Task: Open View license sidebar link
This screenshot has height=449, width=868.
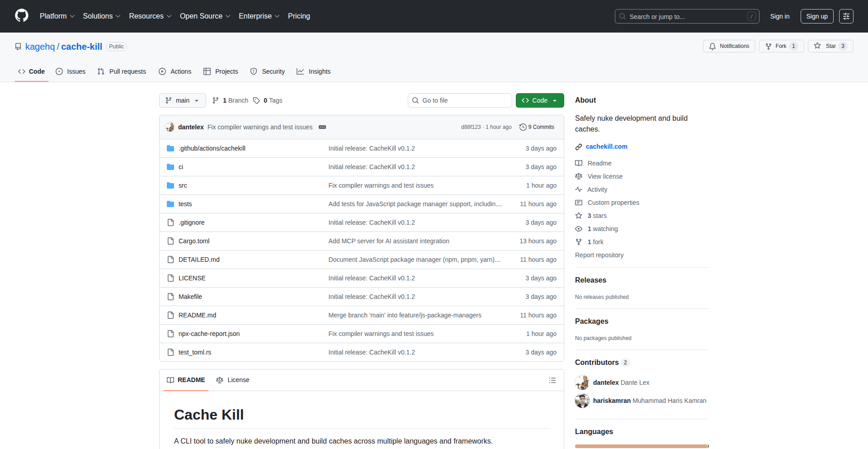Action: pos(599,176)
